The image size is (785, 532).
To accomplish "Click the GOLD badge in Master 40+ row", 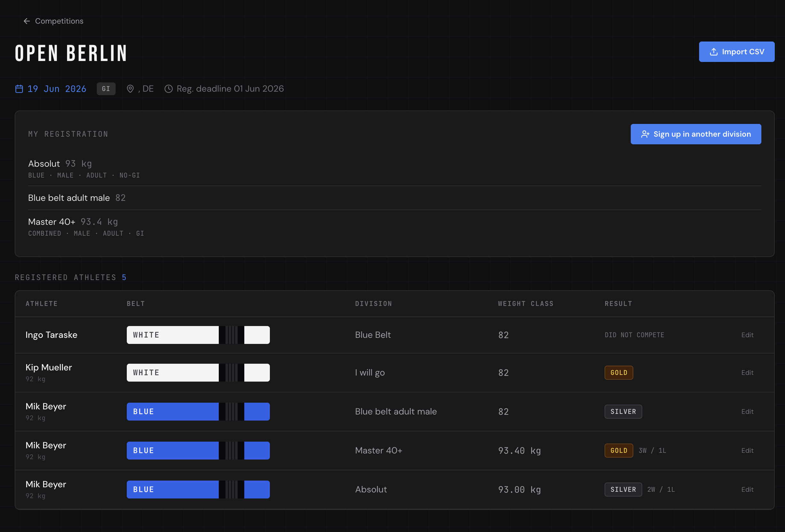I will (x=619, y=451).
